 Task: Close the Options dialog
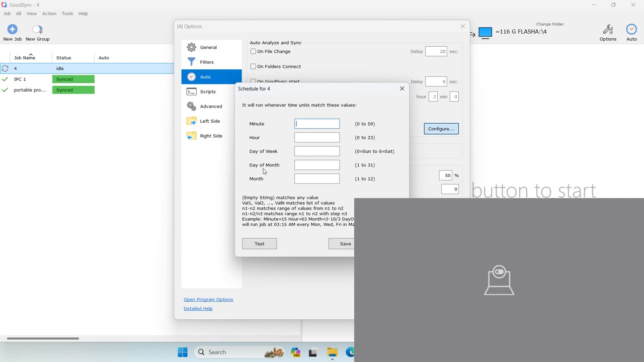click(x=463, y=26)
